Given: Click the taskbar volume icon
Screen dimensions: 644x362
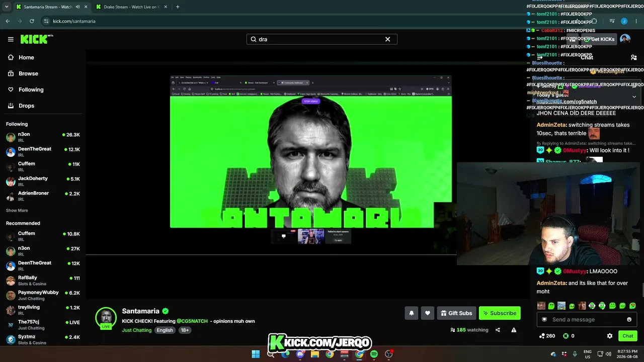Looking at the screenshot, I should pos(609,354).
